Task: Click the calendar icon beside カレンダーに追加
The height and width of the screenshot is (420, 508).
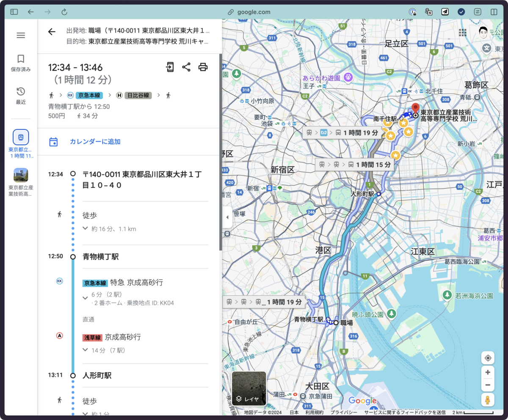Action: pos(53,142)
